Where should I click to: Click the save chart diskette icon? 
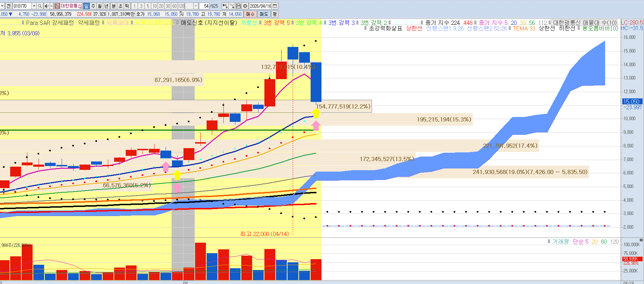[x=238, y=6]
